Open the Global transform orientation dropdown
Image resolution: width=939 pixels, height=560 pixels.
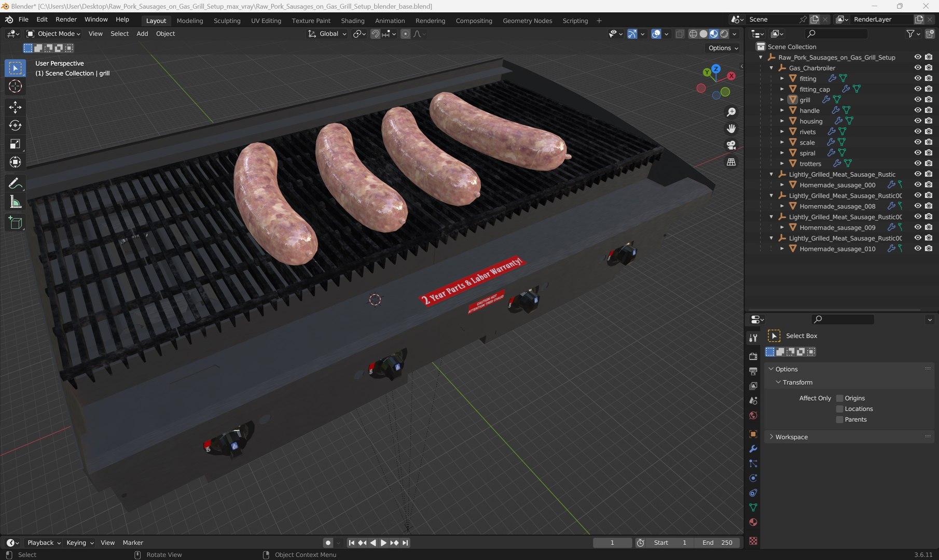[327, 34]
